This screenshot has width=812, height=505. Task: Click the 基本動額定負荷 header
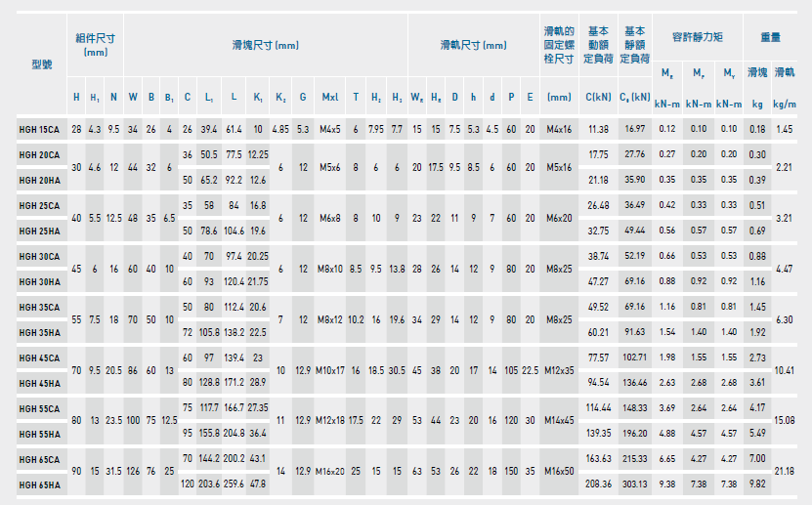[x=597, y=45]
